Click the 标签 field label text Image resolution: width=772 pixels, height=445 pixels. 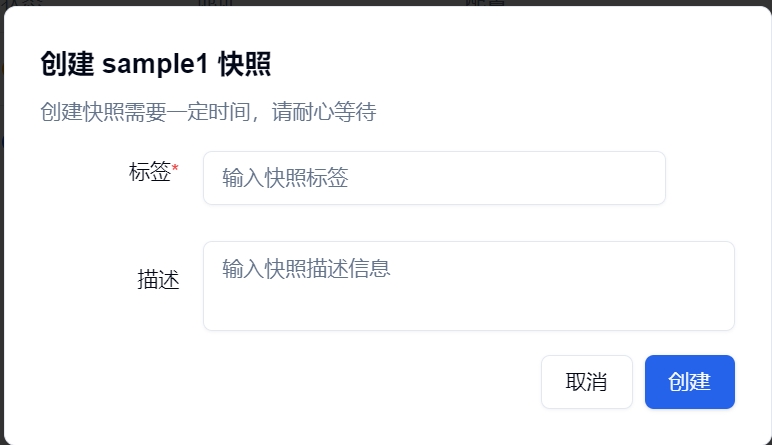click(150, 172)
